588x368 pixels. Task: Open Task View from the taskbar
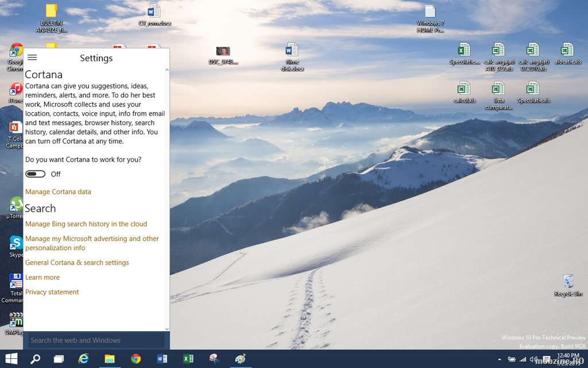click(x=59, y=359)
